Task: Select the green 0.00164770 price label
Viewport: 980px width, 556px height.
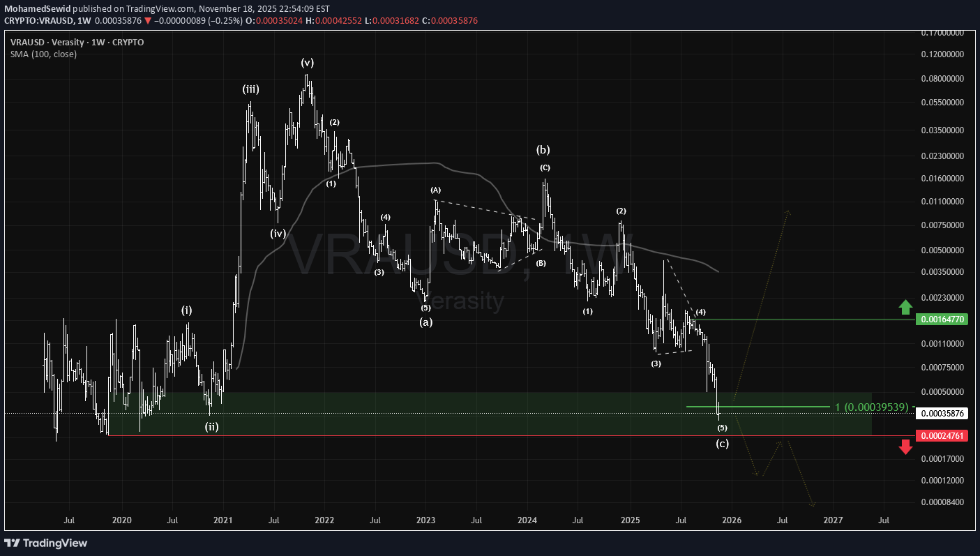Action: (x=942, y=320)
